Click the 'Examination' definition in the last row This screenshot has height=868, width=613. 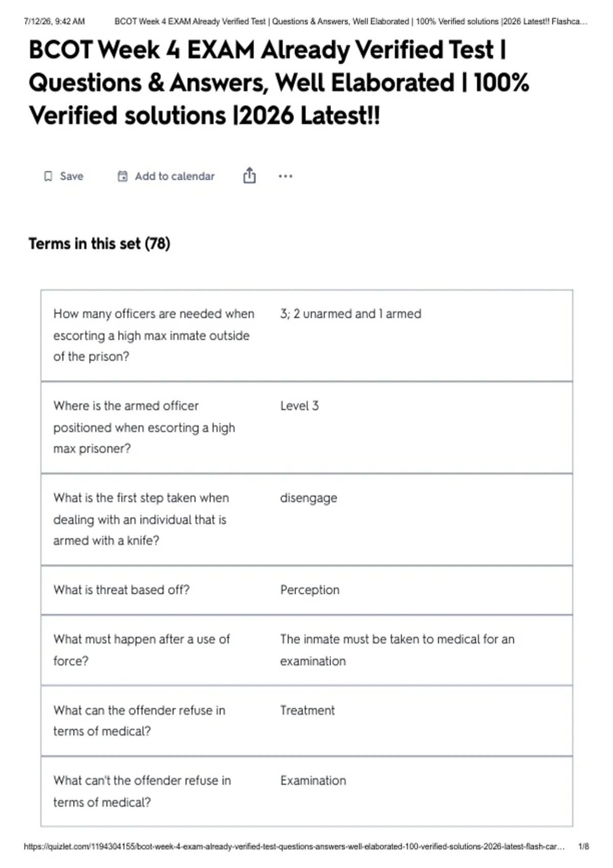[x=313, y=780]
